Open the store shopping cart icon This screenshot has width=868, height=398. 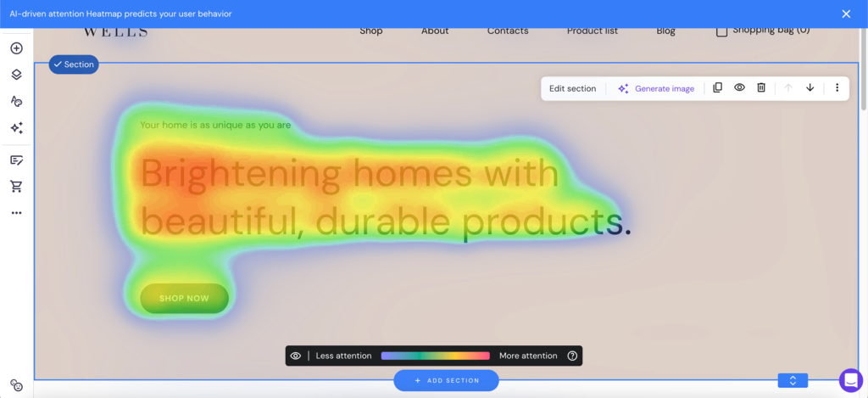click(17, 186)
